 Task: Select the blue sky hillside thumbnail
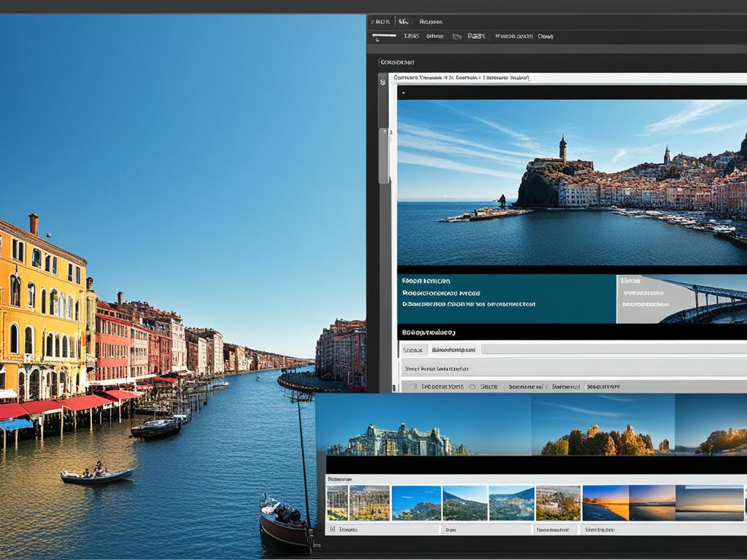pos(416,503)
